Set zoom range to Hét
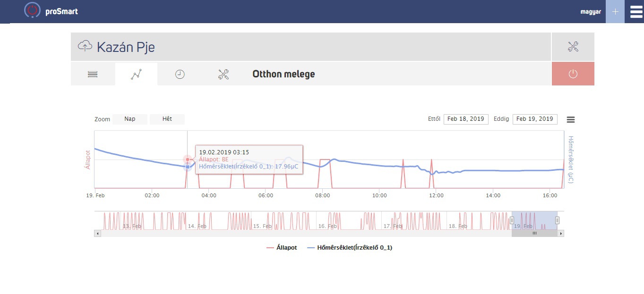 167,119
